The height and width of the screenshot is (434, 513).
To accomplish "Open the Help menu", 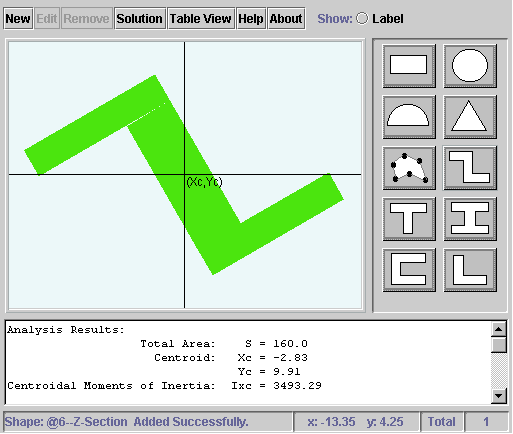I will (251, 19).
